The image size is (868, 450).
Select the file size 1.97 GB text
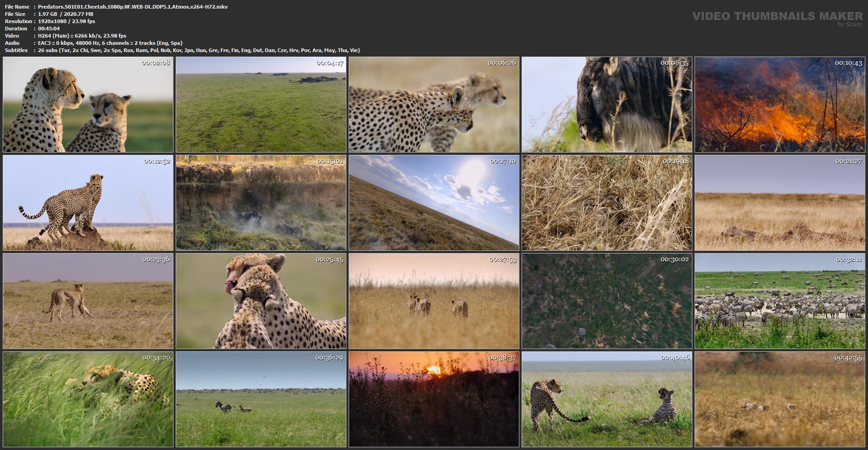click(x=66, y=14)
